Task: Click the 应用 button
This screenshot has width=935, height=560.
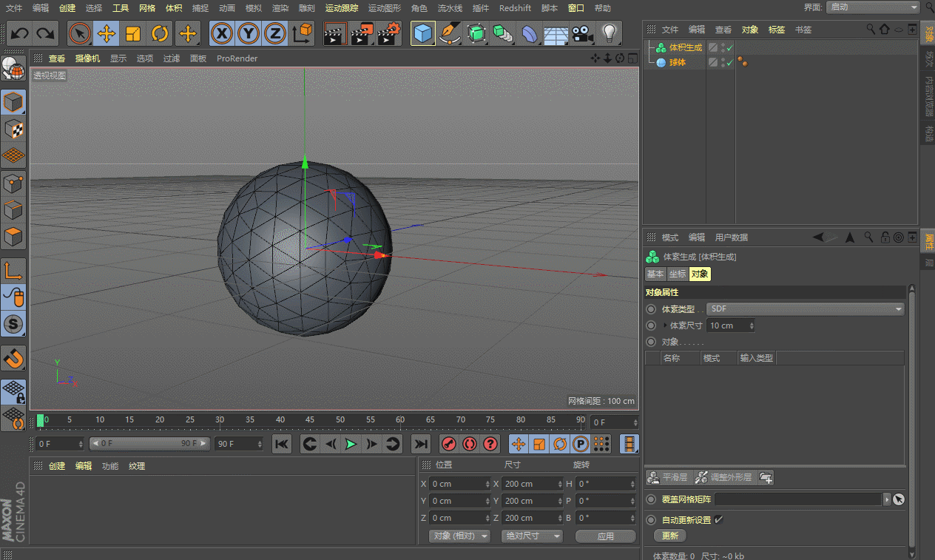Action: point(605,536)
